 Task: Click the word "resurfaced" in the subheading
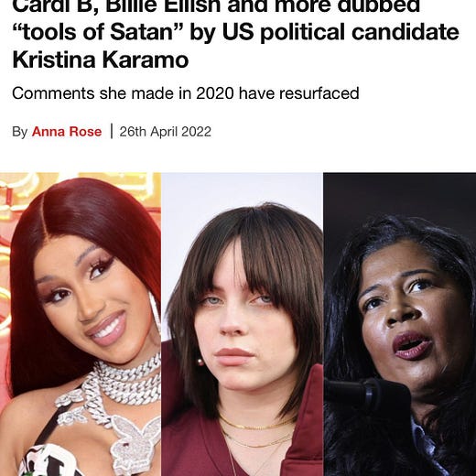click(x=319, y=93)
